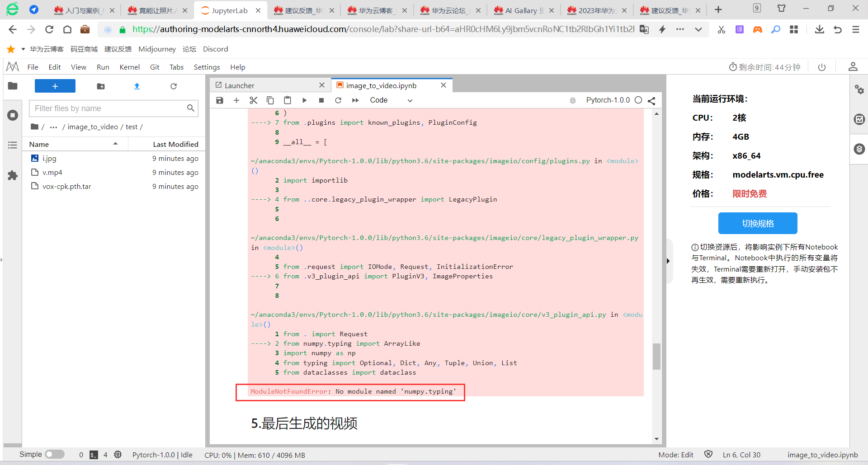The height and width of the screenshot is (465, 868).
Task: Expand the bookmarks star dropdown arrow
Action: click(23, 49)
